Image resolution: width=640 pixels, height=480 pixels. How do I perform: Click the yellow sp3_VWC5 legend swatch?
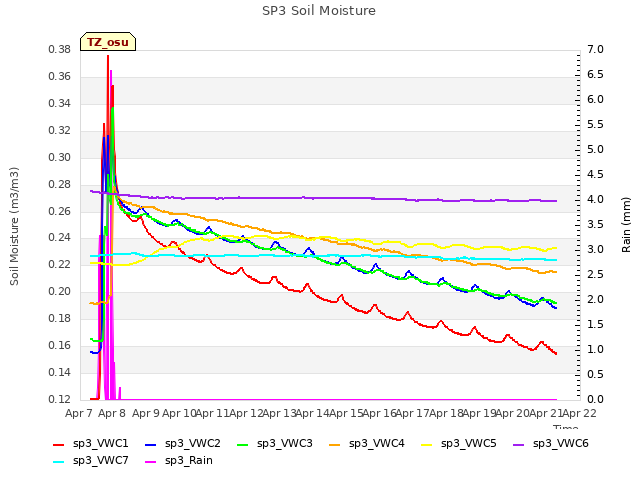coord(427,444)
